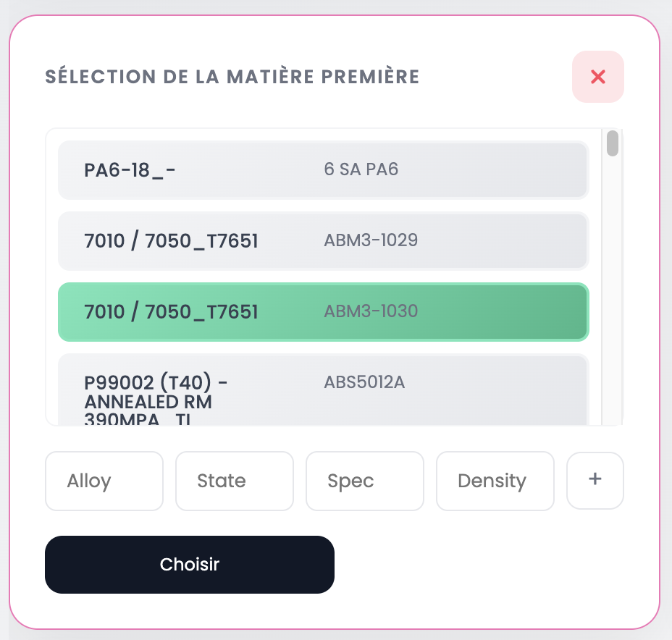The width and height of the screenshot is (672, 640).
Task: Click the 6 SA PA6 spec text
Action: (361, 169)
